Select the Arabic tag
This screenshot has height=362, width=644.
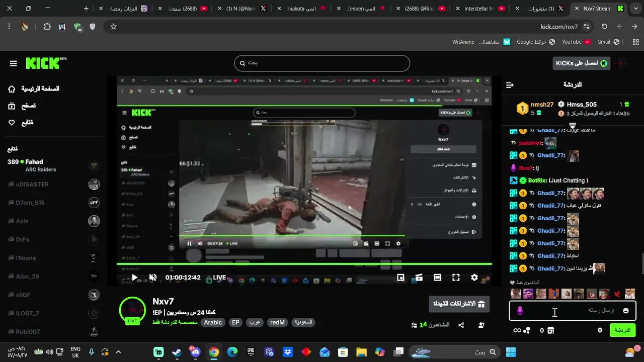point(213,323)
